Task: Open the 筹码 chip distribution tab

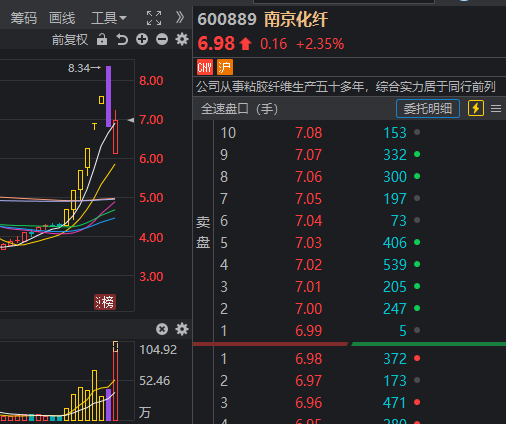Action: coord(23,18)
